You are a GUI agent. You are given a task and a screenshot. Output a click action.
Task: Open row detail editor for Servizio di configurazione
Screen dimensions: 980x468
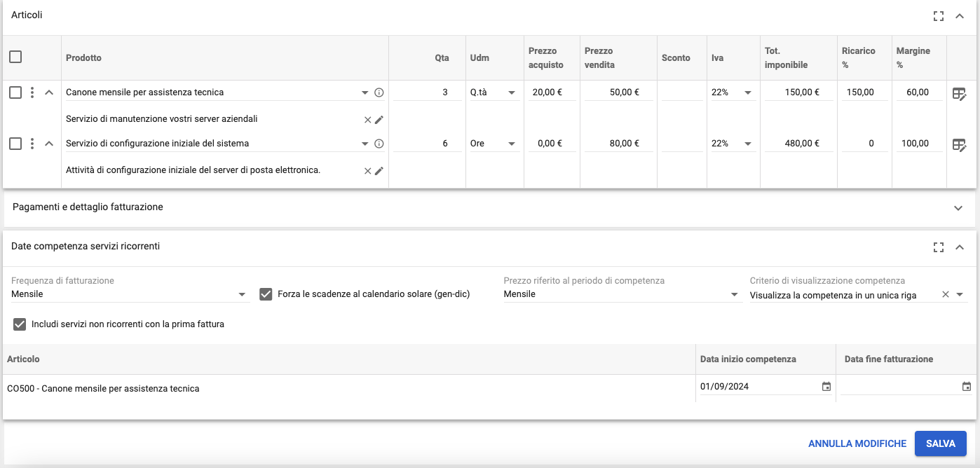point(959,144)
